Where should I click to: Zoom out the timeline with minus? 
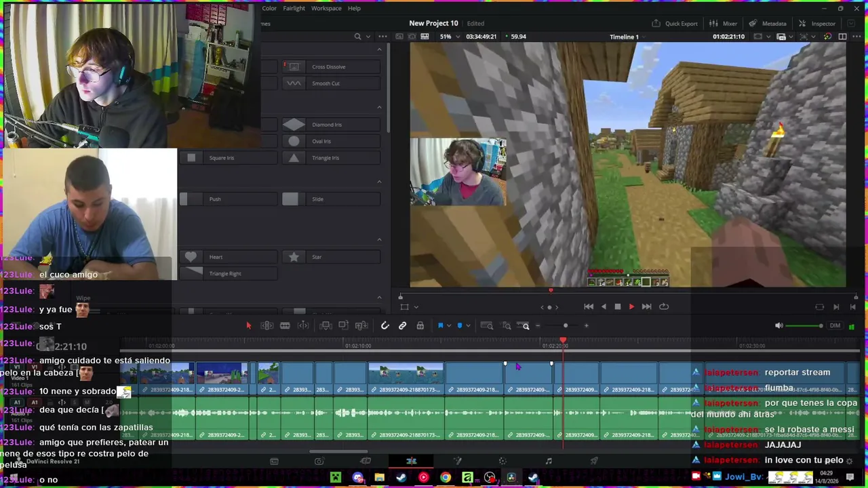pos(538,326)
